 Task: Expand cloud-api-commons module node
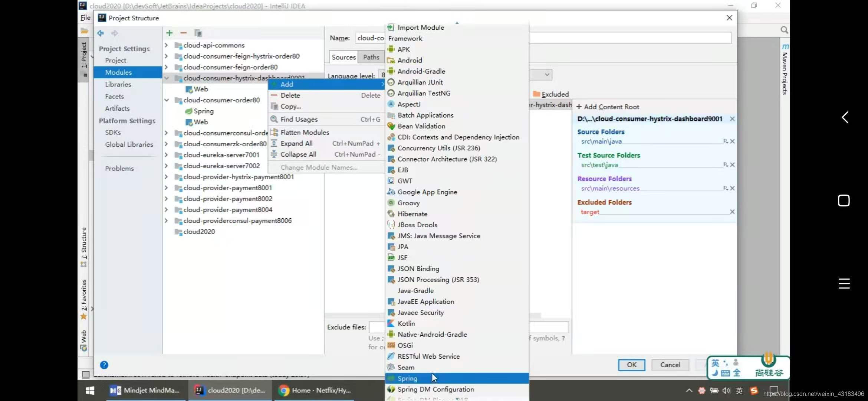coord(166,45)
